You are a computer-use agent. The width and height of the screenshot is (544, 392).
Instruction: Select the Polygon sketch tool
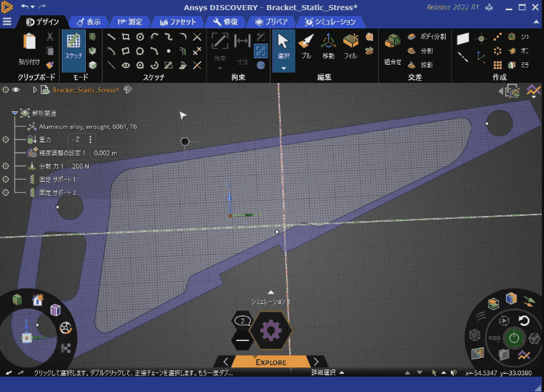[140, 65]
